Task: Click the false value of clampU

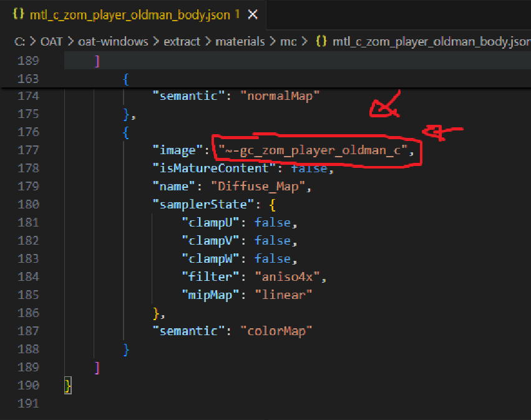Action: [x=272, y=222]
